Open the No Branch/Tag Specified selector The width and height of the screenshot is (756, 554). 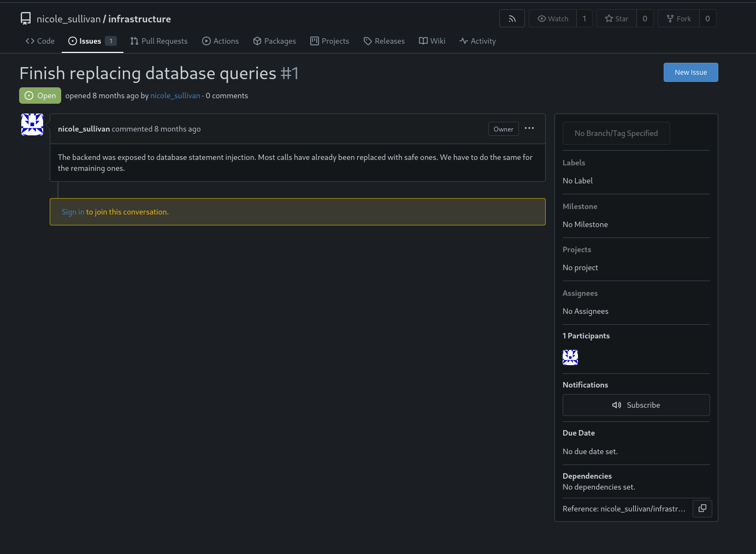coord(616,133)
